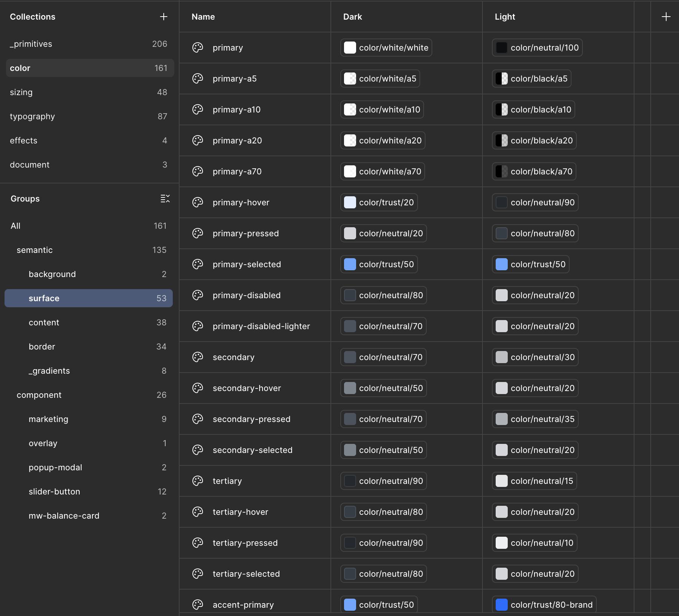Select the slider-button group
This screenshot has width=679, height=616.
(x=89, y=491)
